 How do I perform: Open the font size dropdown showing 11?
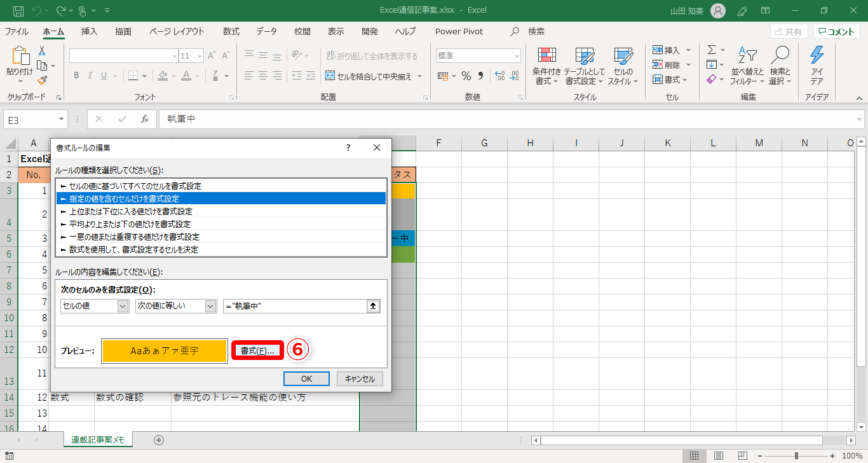click(x=200, y=56)
